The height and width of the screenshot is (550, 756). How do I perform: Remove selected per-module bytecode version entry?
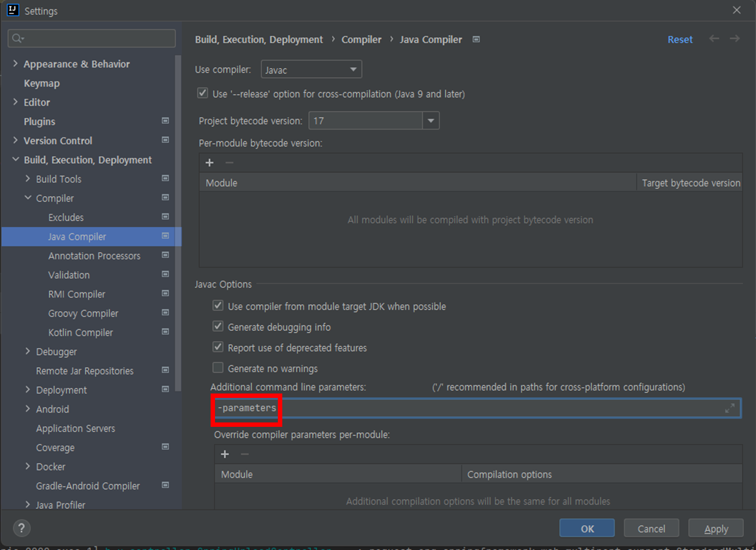pos(229,162)
